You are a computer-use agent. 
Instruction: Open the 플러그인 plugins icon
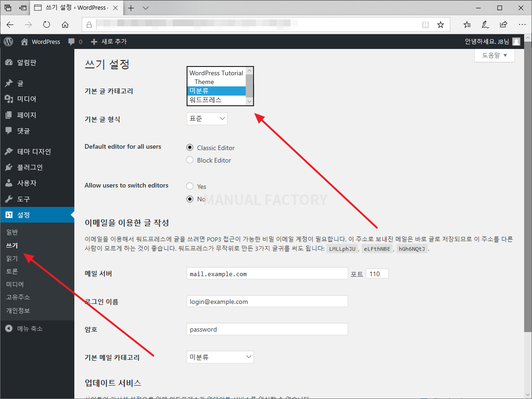click(x=9, y=167)
